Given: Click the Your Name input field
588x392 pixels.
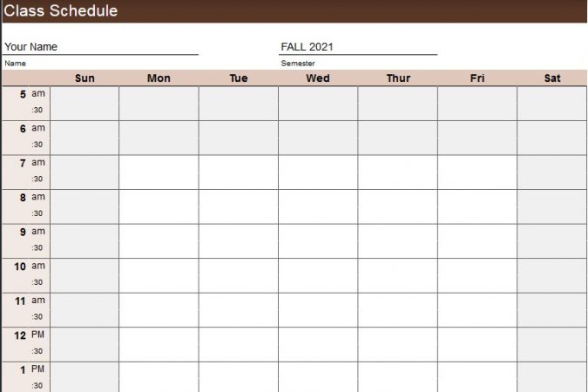Looking at the screenshot, I should click(x=100, y=47).
